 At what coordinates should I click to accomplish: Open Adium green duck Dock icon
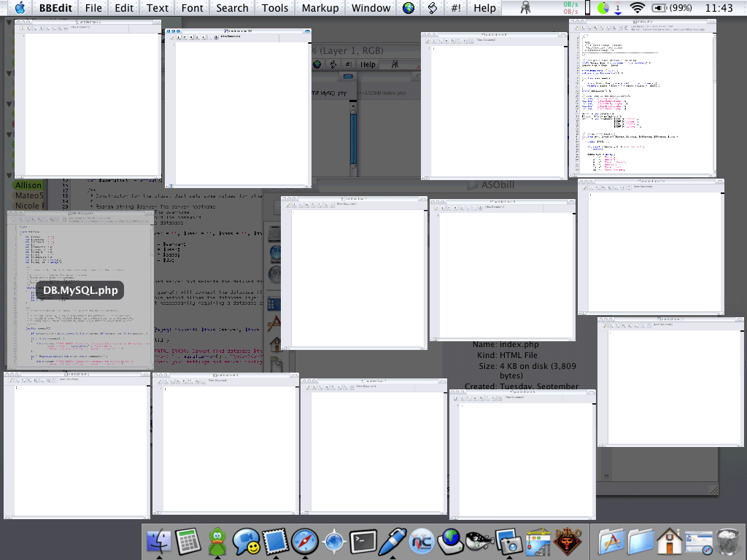(217, 541)
